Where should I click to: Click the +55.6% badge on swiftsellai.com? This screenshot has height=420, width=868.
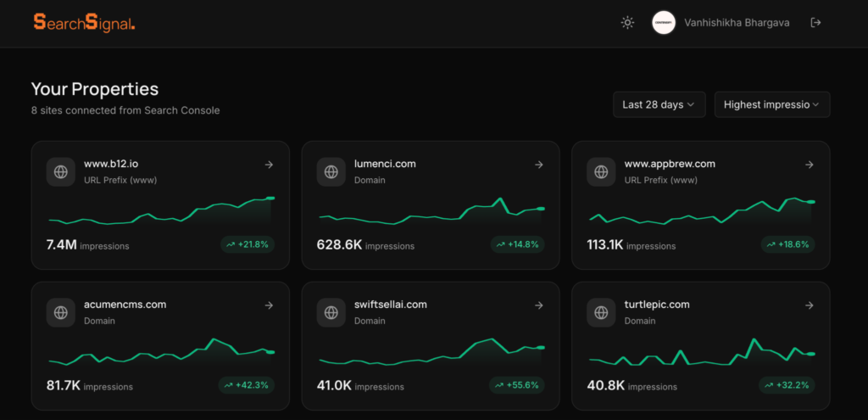pos(516,385)
